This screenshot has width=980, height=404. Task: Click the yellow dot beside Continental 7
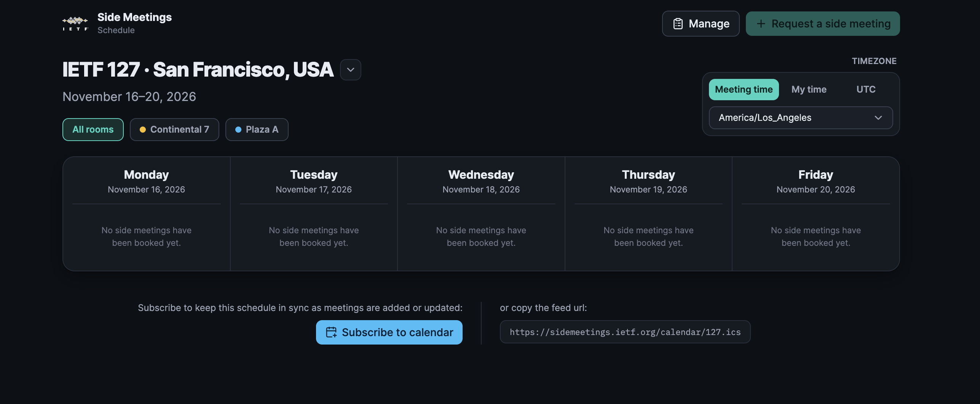coord(143,130)
